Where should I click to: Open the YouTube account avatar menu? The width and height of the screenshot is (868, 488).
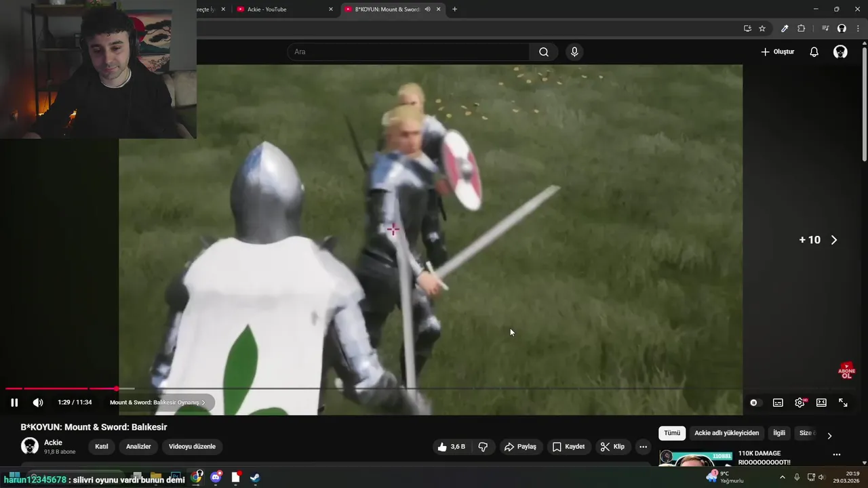coord(840,52)
